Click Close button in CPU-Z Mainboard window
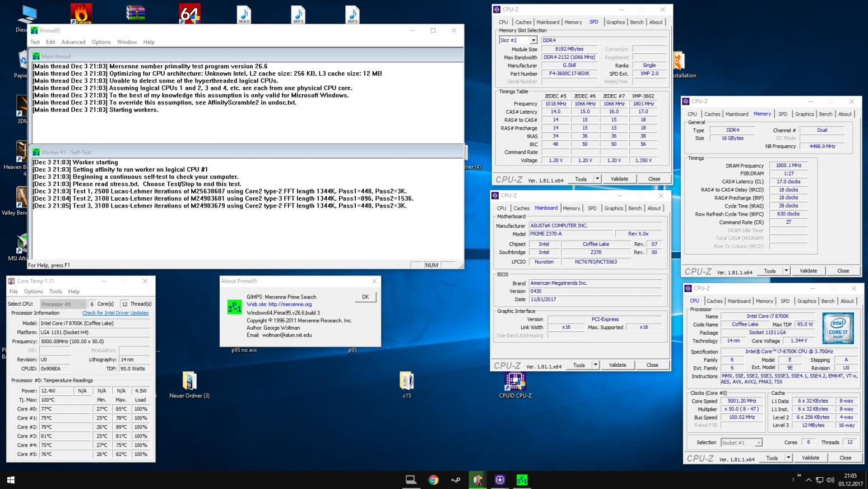This screenshot has width=868, height=489. tap(652, 365)
